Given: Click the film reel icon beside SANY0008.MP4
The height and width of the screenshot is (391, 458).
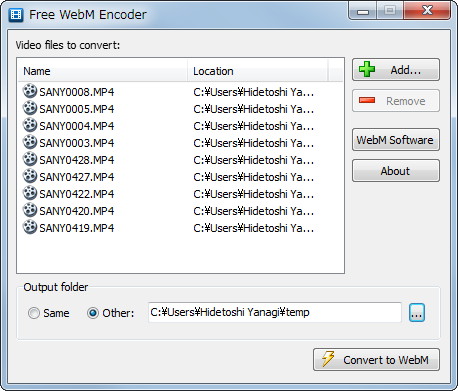Looking at the screenshot, I should (x=30, y=91).
